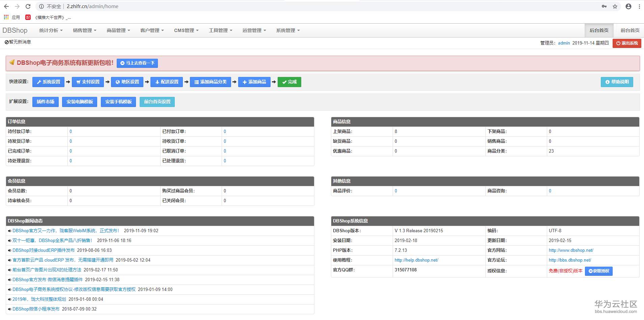Open 地区设置 quick setup button
644x320 pixels.
point(127,82)
